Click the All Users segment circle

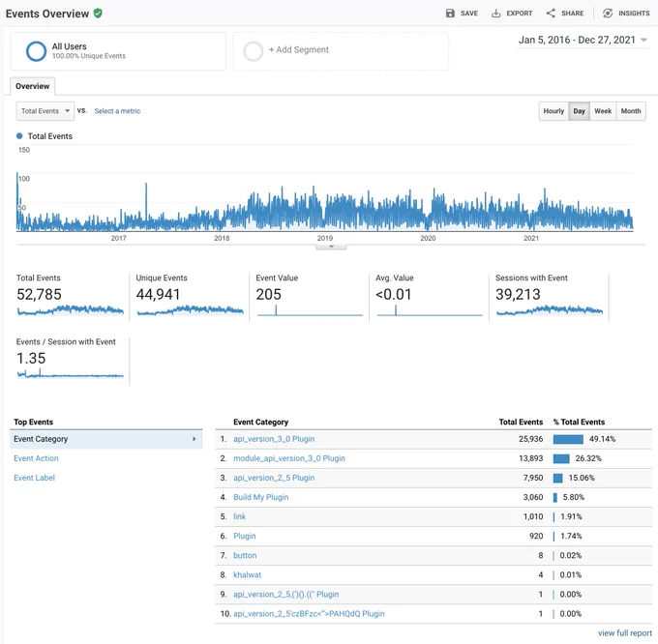(36, 51)
